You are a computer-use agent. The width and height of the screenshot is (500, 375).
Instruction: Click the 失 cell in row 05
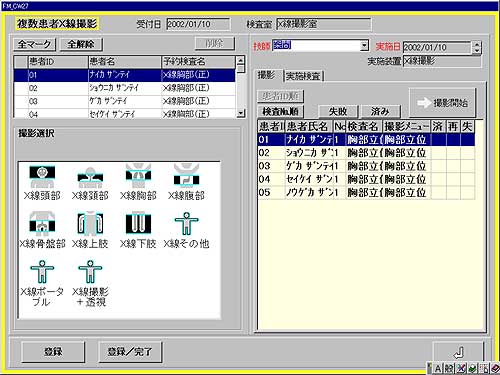467,193
